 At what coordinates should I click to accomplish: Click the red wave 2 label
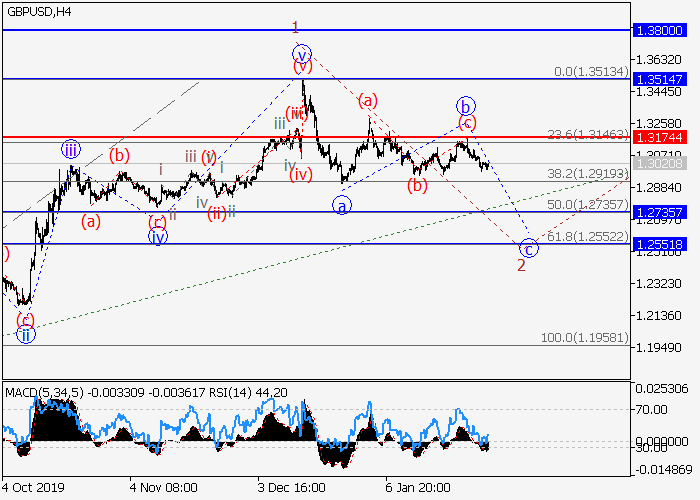pos(521,265)
